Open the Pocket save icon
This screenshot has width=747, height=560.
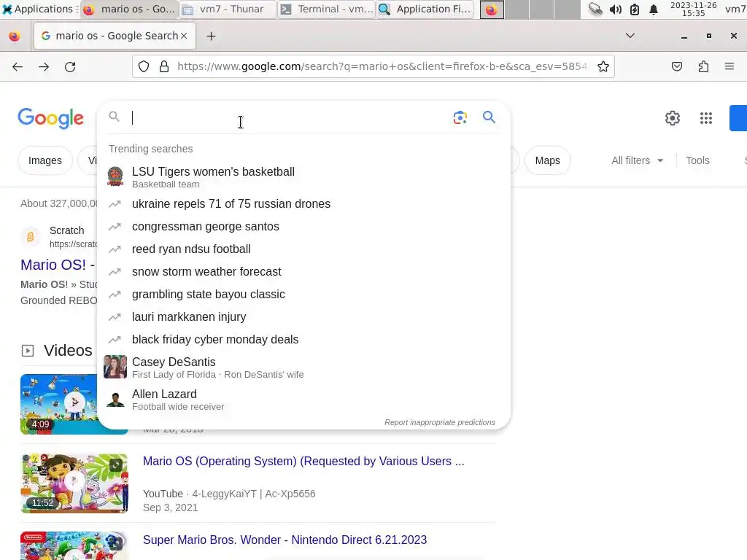676,66
